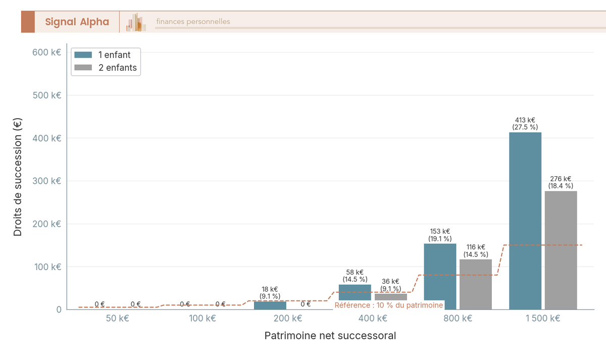Select the 116 k€ gray bar
The image size is (606, 364).
[475, 284]
